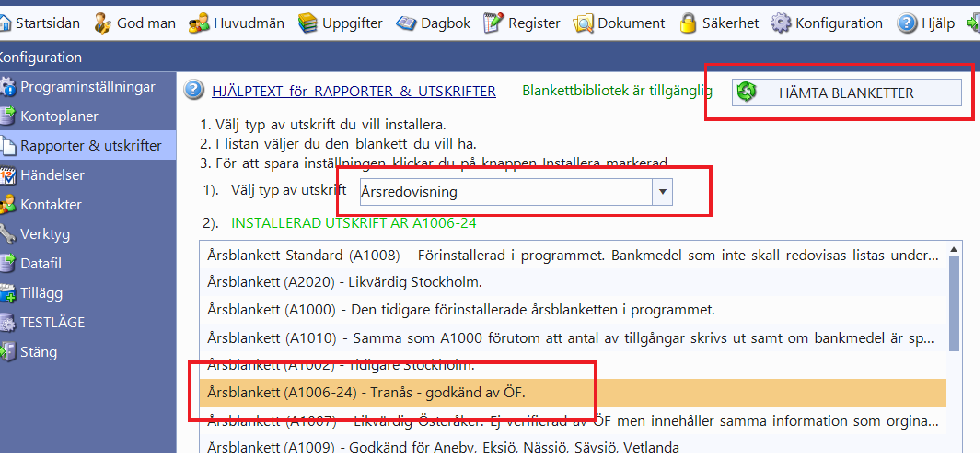
Task: Expand the Årsredovisning dropdown arrow
Action: pos(662,192)
